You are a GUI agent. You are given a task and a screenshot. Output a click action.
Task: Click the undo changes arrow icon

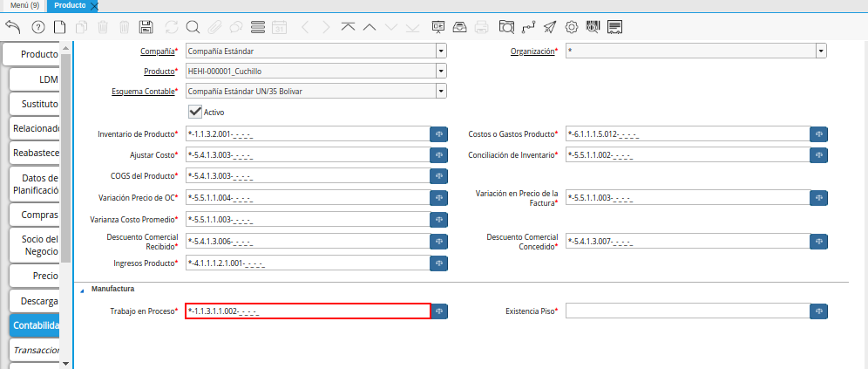[x=13, y=26]
